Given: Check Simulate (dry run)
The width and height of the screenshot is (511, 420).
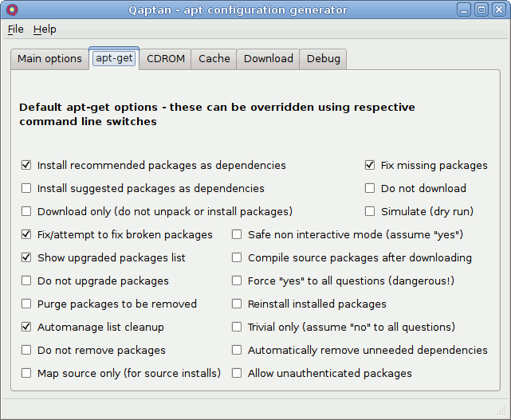Looking at the screenshot, I should (370, 211).
